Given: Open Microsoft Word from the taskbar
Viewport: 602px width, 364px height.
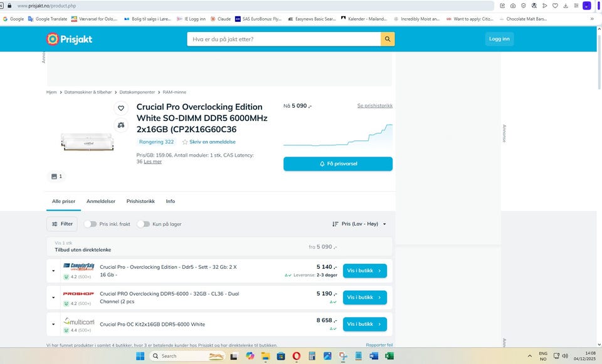Looking at the screenshot, I should click(x=374, y=356).
